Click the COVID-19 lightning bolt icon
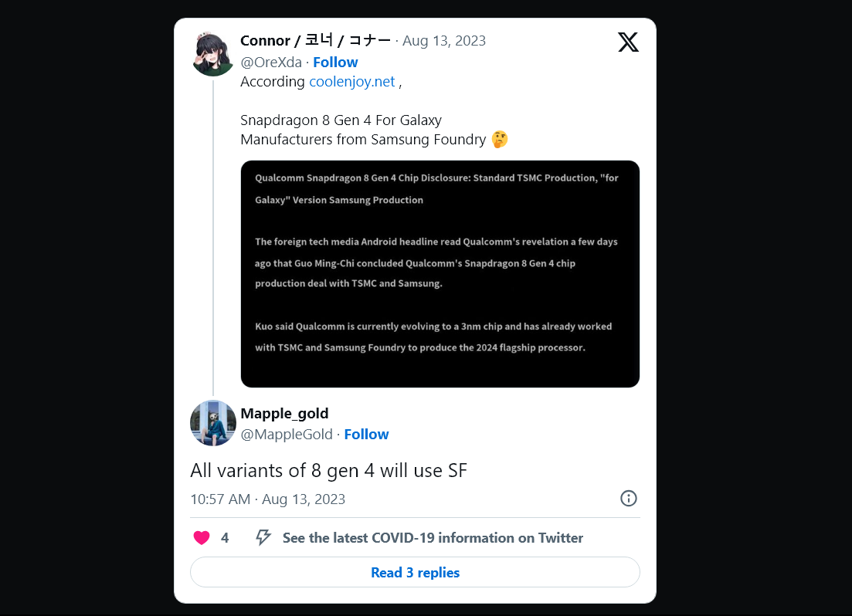Screen dimensions: 852x616 pos(263,538)
